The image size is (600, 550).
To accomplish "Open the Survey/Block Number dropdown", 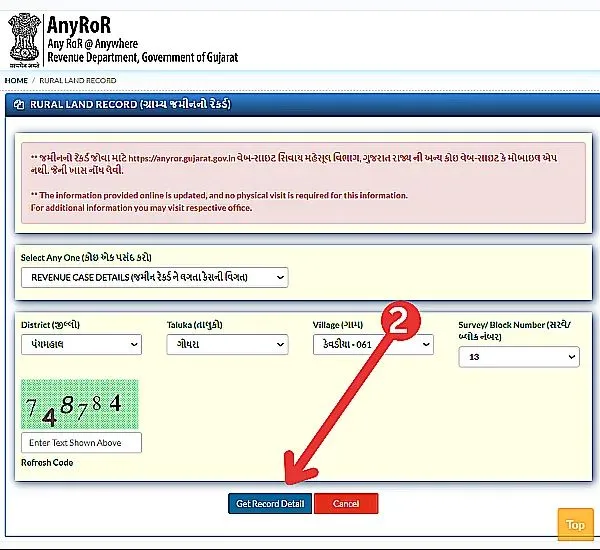I will click(x=519, y=357).
